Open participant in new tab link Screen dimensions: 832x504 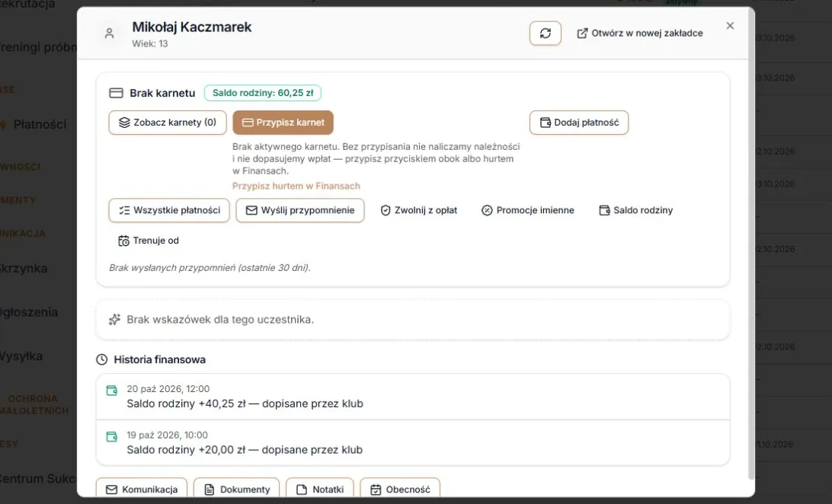tap(640, 33)
